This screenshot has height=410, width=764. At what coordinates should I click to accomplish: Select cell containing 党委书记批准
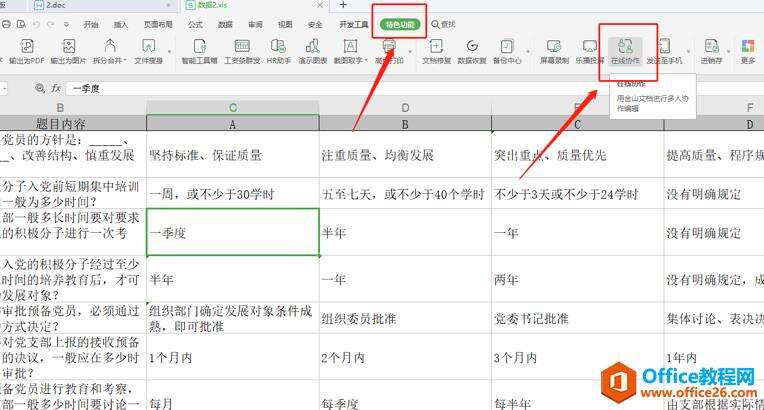pos(578,318)
